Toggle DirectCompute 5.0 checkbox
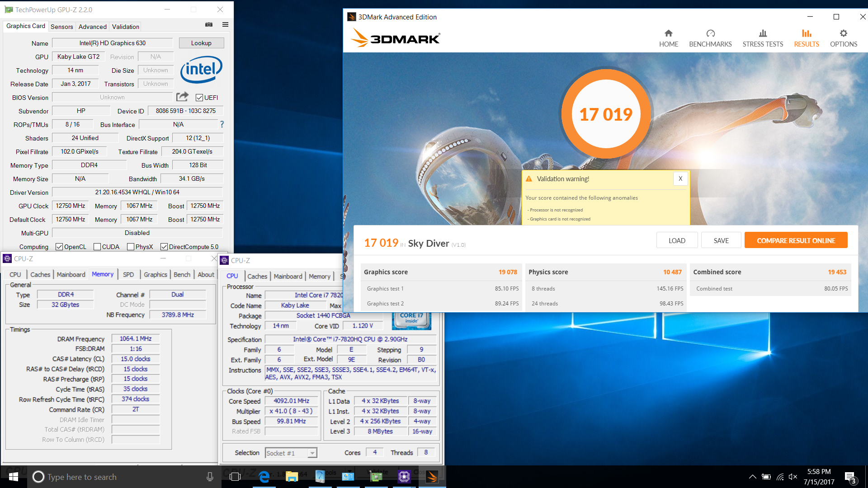 point(164,247)
